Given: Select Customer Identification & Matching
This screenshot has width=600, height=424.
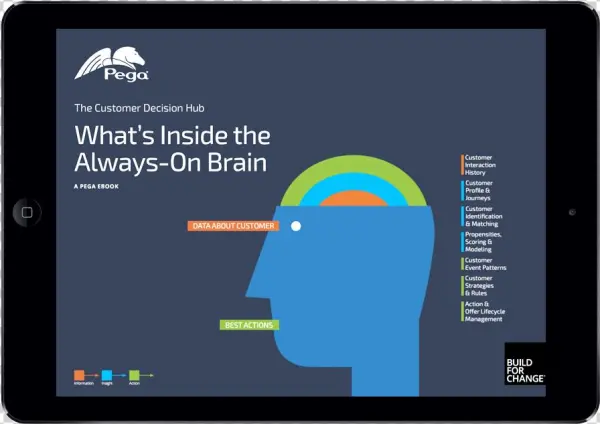Looking at the screenshot, I should coord(485,216).
